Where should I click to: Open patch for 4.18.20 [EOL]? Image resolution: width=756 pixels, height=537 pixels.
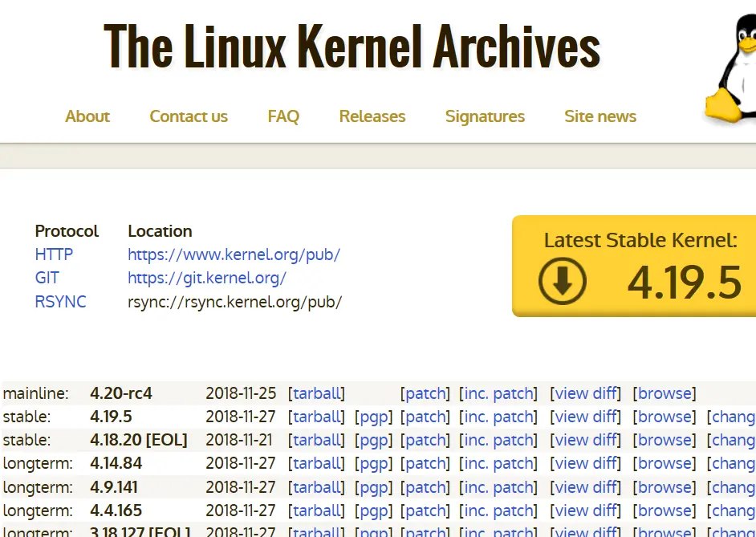coord(425,441)
